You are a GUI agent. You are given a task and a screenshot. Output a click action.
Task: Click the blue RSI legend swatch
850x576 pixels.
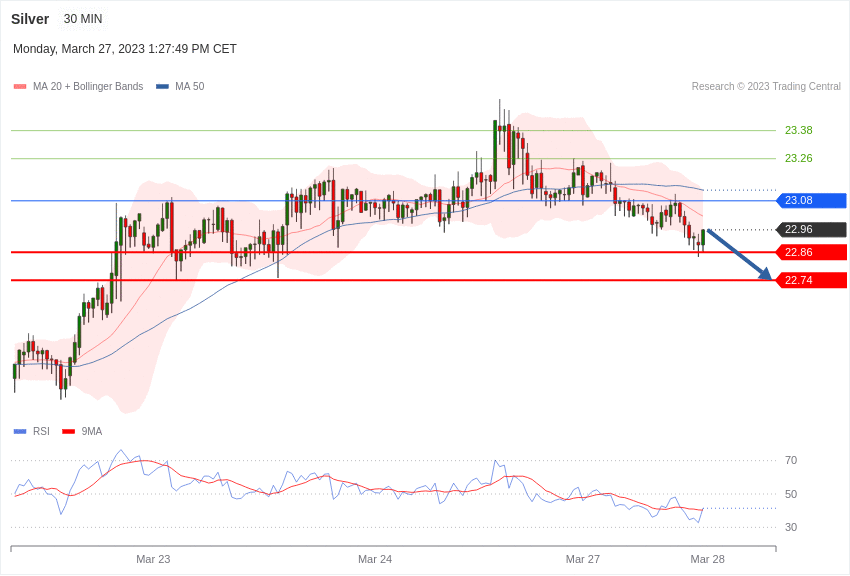20,432
